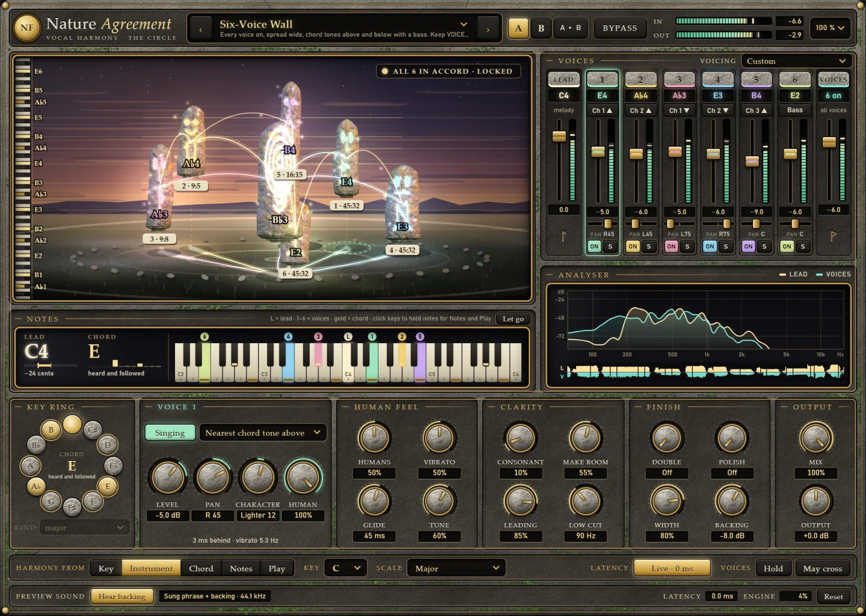This screenshot has width=866, height=616.
Task: Turn off voice 1 ON button
Action: pos(594,246)
